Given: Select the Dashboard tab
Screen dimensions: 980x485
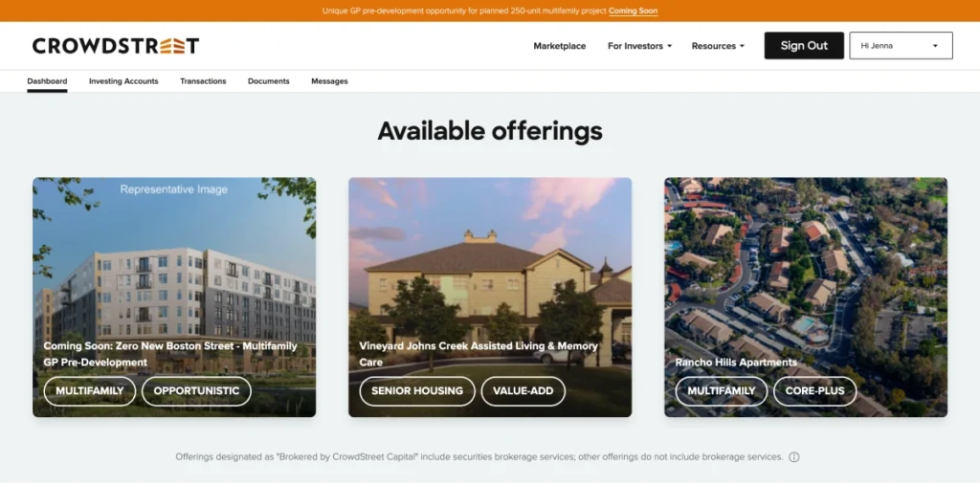Looking at the screenshot, I should tap(47, 81).
